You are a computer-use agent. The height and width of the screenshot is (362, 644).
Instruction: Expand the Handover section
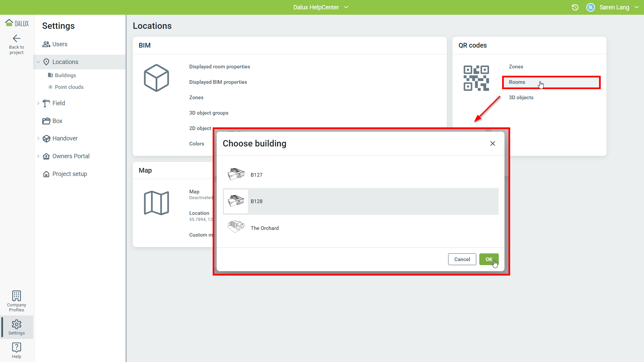coord(38,138)
